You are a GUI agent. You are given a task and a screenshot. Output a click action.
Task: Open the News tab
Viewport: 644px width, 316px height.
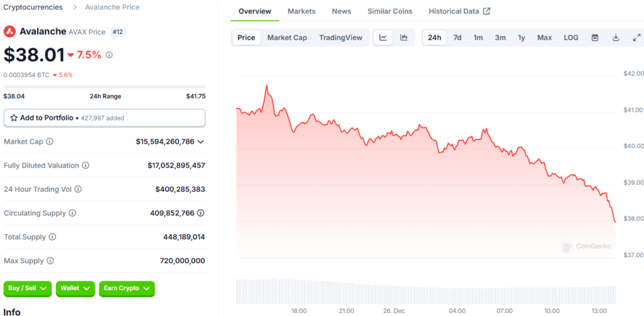(x=341, y=11)
